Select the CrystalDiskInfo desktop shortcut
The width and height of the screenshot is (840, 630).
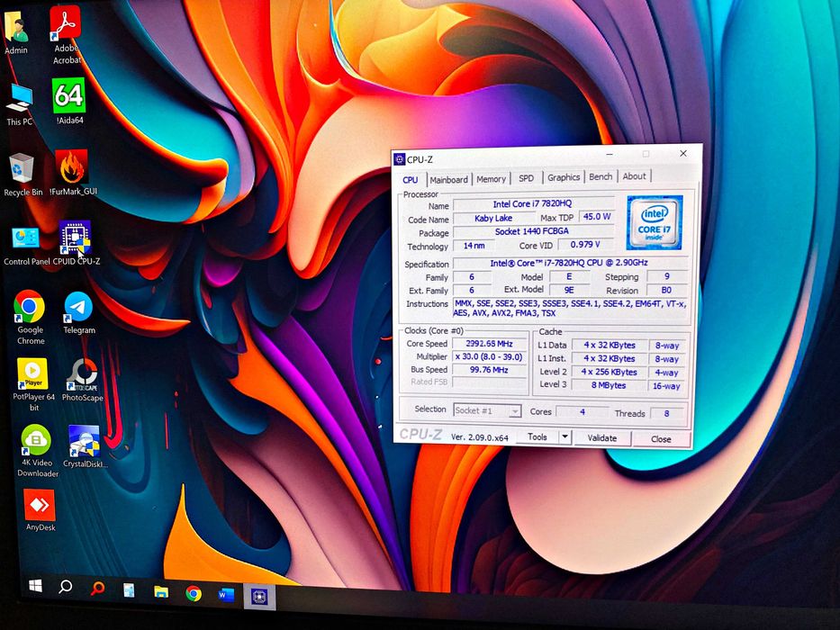tap(85, 446)
